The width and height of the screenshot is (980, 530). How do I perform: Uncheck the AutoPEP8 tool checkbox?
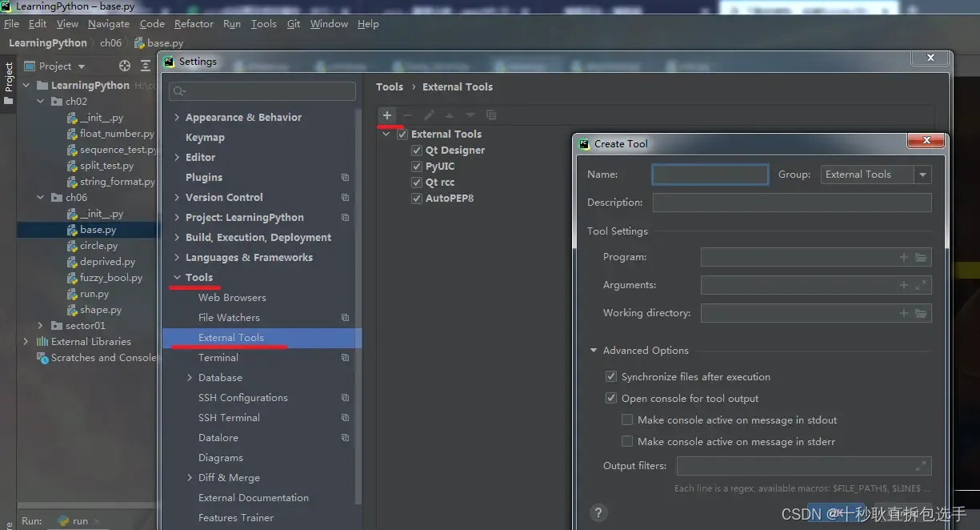(417, 199)
